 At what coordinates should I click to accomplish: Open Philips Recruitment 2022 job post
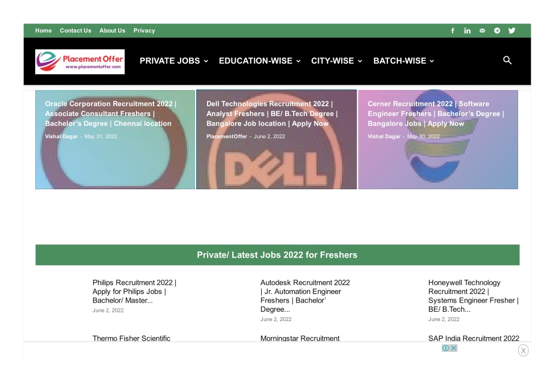point(134,292)
